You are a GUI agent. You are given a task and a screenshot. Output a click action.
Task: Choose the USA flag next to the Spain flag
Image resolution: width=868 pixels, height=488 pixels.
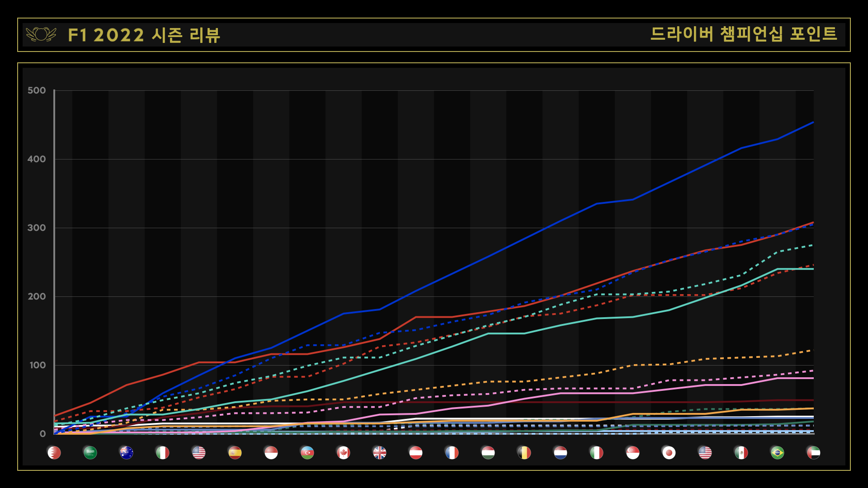point(199,452)
